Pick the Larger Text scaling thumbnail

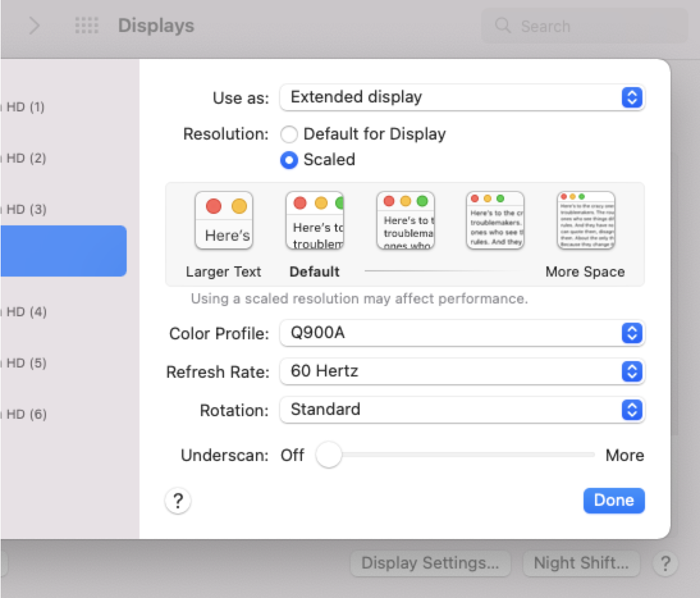pyautogui.click(x=224, y=220)
